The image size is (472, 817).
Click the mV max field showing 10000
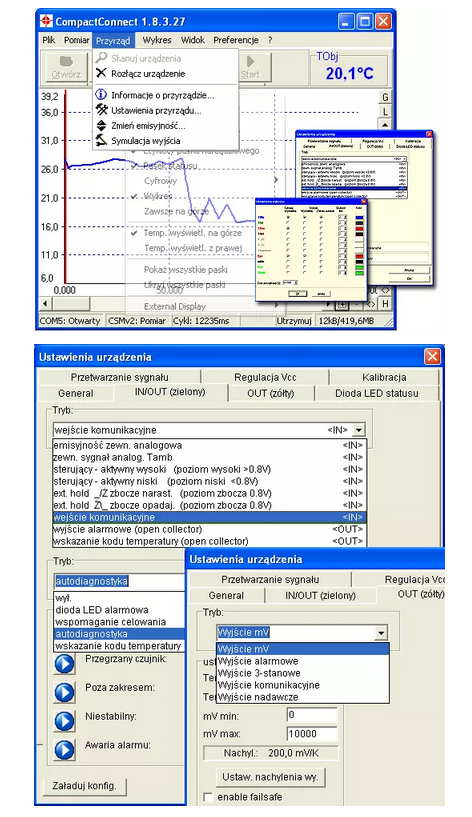(x=312, y=734)
